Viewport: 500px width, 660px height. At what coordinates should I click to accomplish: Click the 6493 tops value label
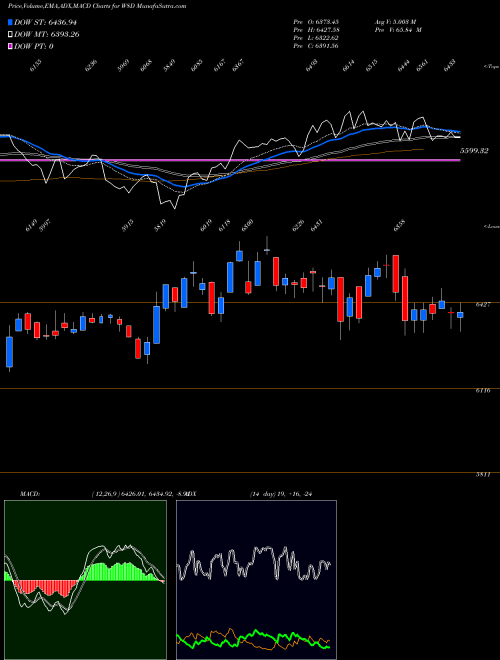[x=312, y=66]
